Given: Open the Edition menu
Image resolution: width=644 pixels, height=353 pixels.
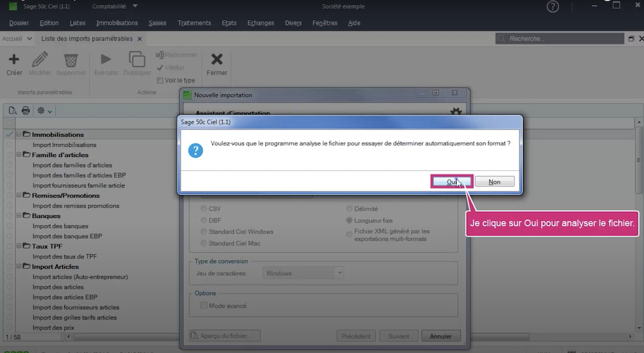Looking at the screenshot, I should [x=49, y=23].
